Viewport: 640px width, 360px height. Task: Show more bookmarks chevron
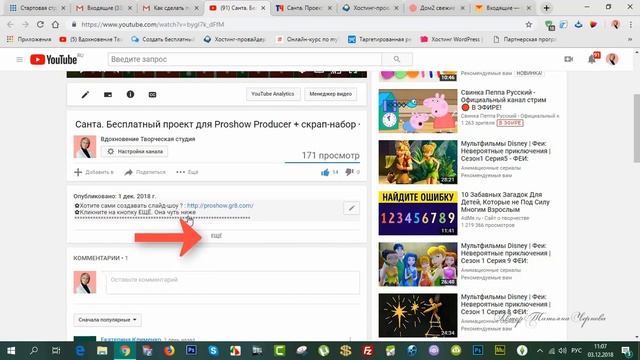[x=630, y=39]
